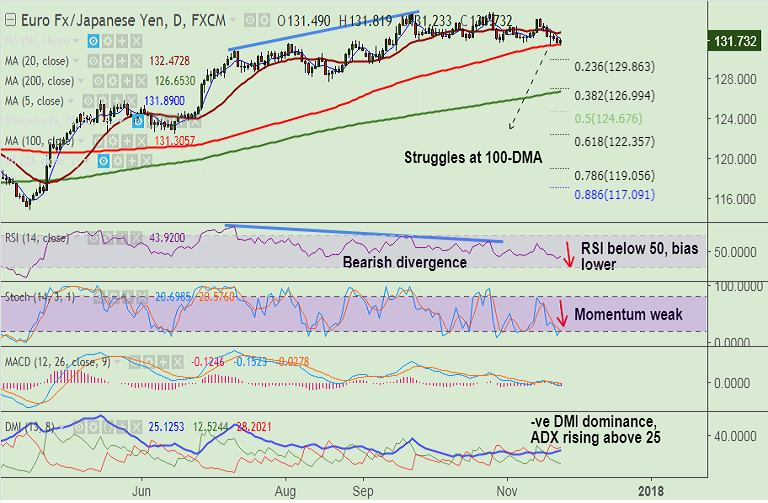Hide MA (200, close) via eye icon

98,81
